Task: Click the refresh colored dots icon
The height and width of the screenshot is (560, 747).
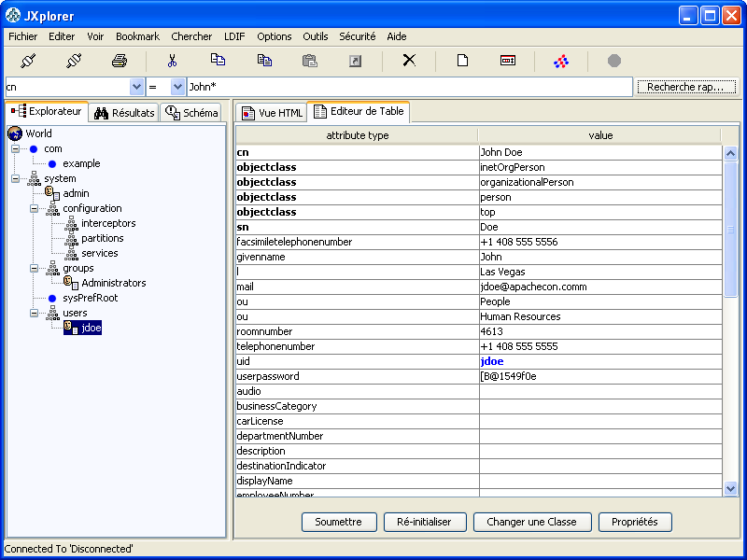Action: 561,61
